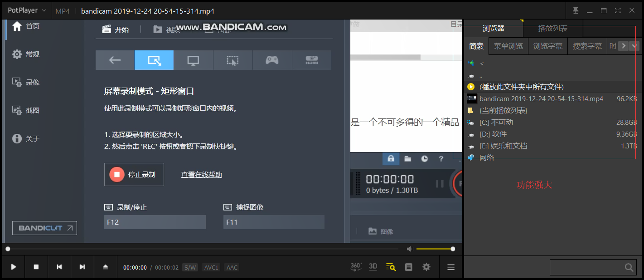Select fullscreen monitor recording mode icon
The height and width of the screenshot is (280, 644).
(194, 60)
